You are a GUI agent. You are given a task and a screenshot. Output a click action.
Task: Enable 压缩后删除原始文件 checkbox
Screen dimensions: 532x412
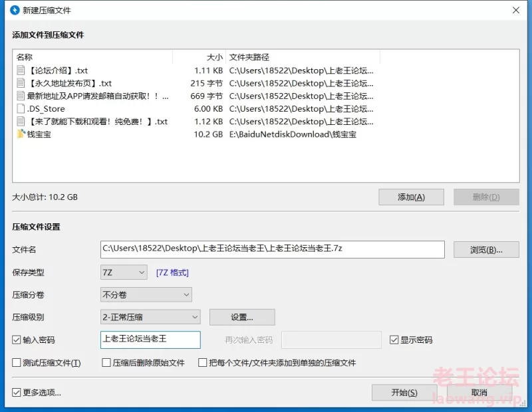106,363
